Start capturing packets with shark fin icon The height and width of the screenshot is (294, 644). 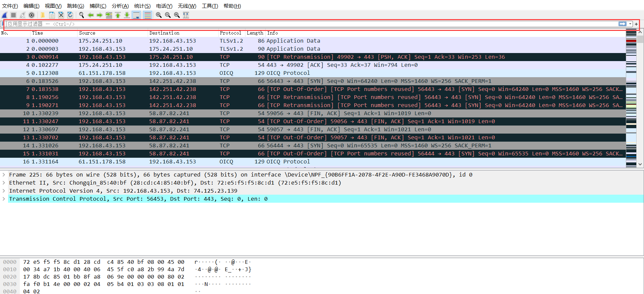point(4,15)
